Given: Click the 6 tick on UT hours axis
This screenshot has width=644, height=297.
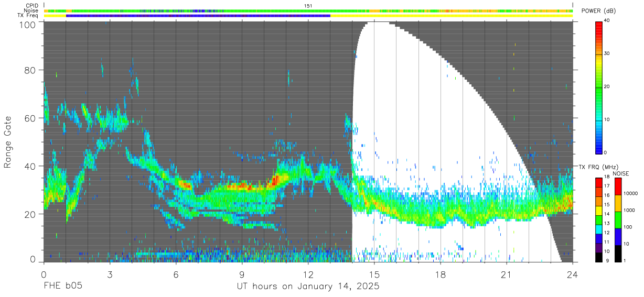Looking at the screenshot, I should click(x=176, y=274).
